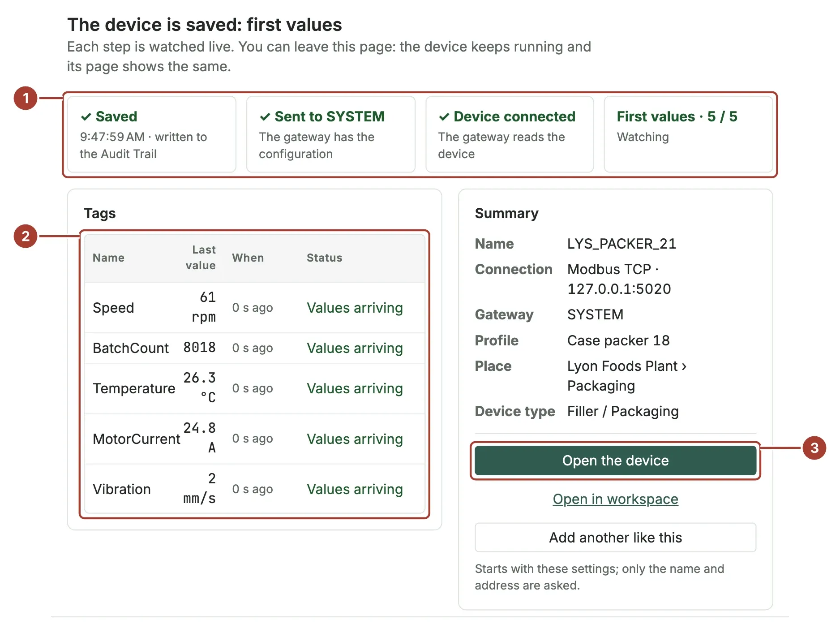
Task: Follow the Open in workspace link
Action: (615, 499)
